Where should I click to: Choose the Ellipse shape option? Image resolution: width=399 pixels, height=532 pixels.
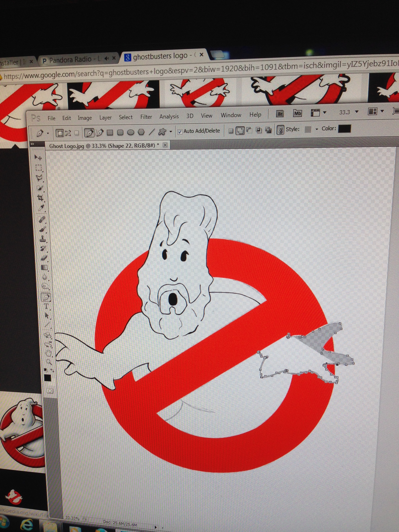[131, 132]
